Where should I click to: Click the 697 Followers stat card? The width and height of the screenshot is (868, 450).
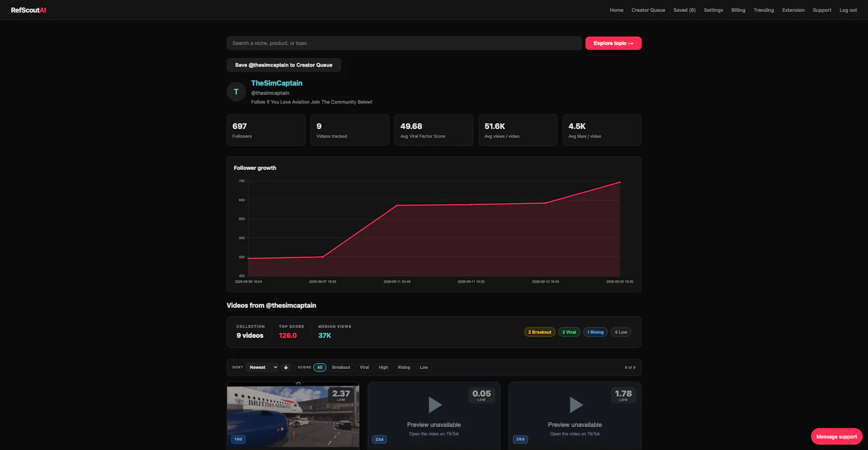[x=266, y=130]
